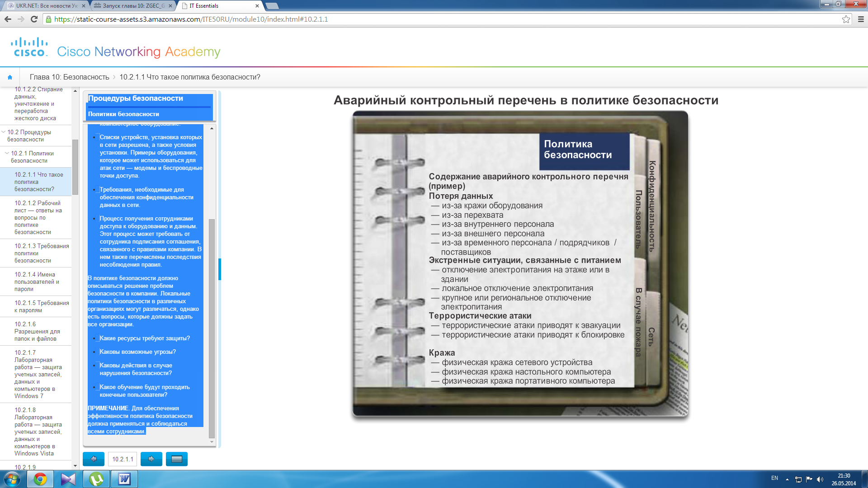Screen dimensions: 868x488
Task: Close the IT Essentials tab
Action: 257,6
